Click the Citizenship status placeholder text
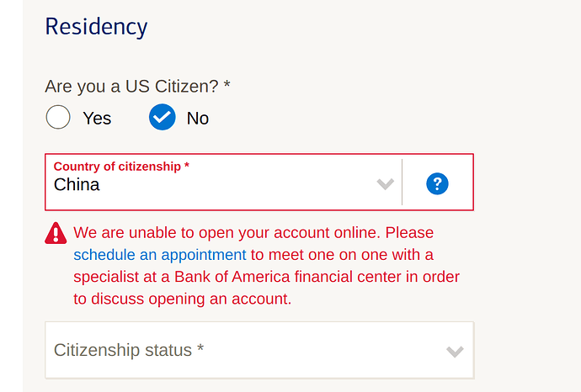This screenshot has height=392, width=581. 129,350
